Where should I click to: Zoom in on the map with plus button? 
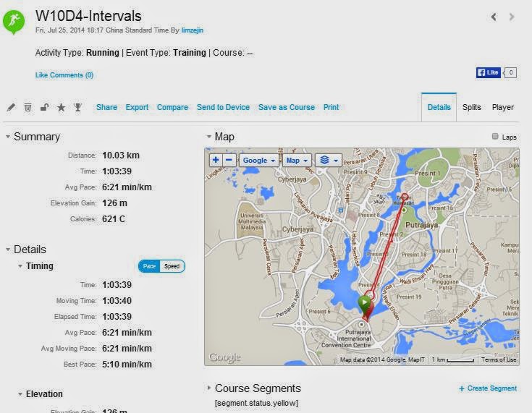tap(216, 160)
